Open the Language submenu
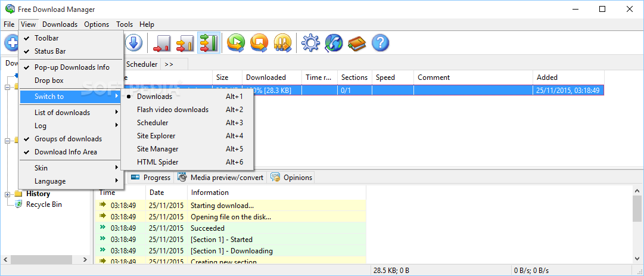Image resolution: width=644 pixels, height=276 pixels. (x=71, y=181)
